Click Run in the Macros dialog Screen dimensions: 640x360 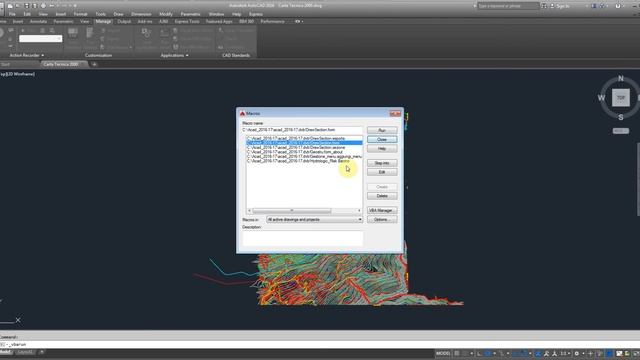[382, 130]
